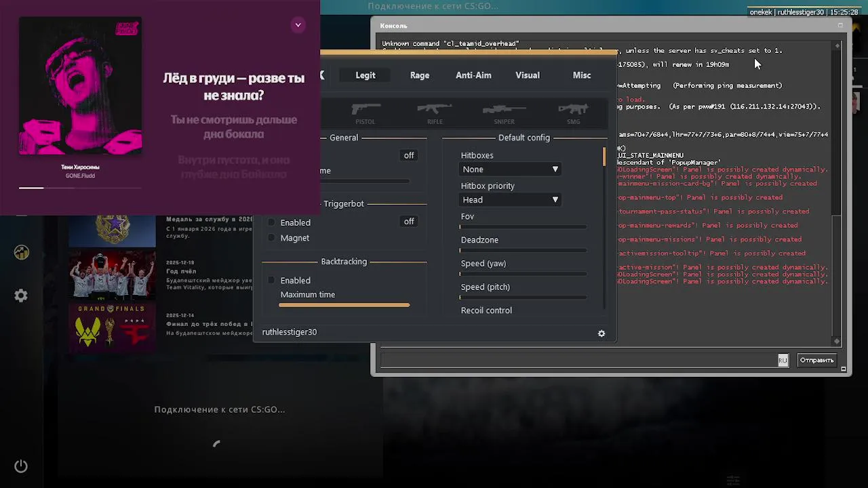Image resolution: width=868 pixels, height=488 pixels.
Task: Adjust the Speed (pitch) slider
Action: 523,298
